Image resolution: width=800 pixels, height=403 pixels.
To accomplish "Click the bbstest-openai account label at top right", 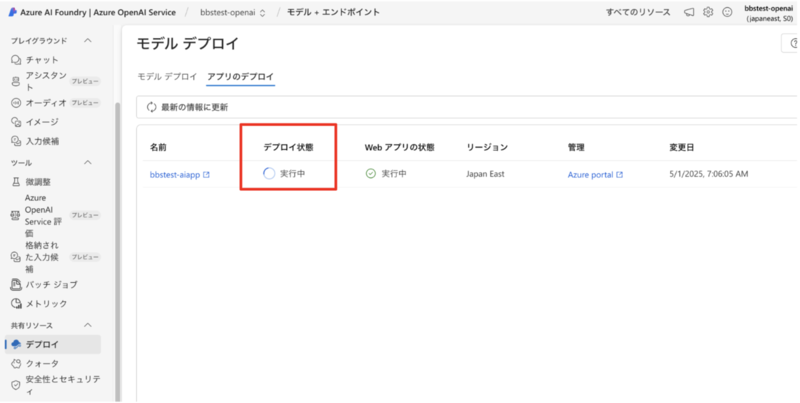I will point(768,13).
